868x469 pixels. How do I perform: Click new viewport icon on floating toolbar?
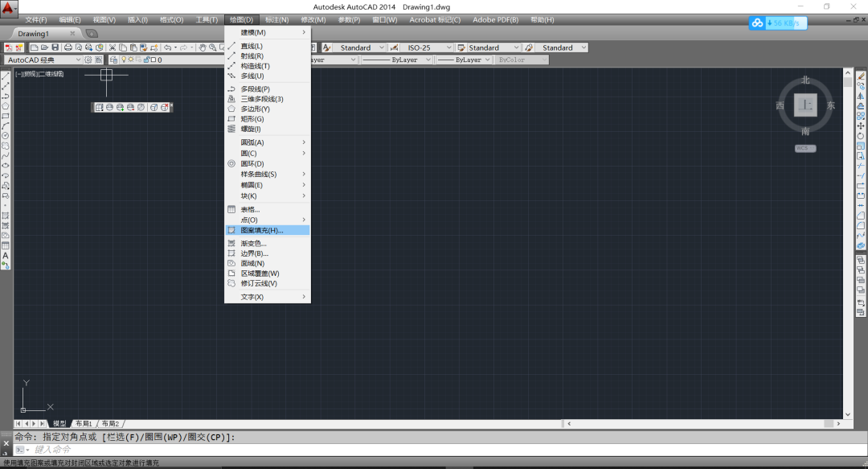pyautogui.click(x=99, y=108)
